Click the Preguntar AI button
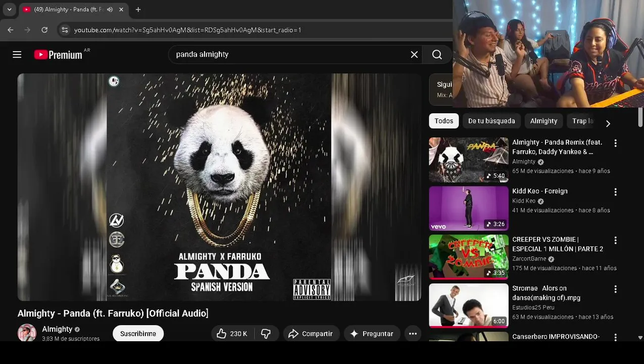This screenshot has height=364, width=644. click(372, 334)
